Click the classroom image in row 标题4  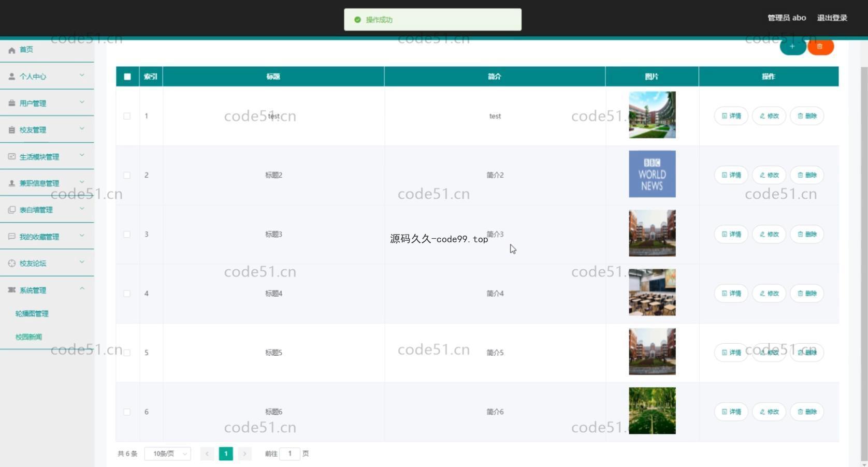click(x=652, y=293)
